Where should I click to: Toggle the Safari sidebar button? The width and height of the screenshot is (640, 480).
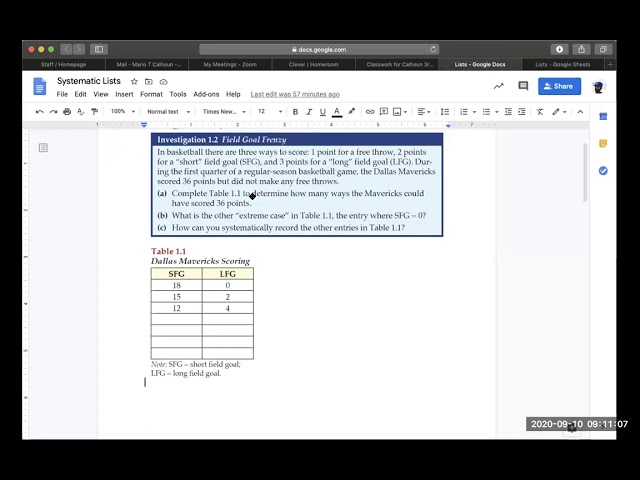99,49
